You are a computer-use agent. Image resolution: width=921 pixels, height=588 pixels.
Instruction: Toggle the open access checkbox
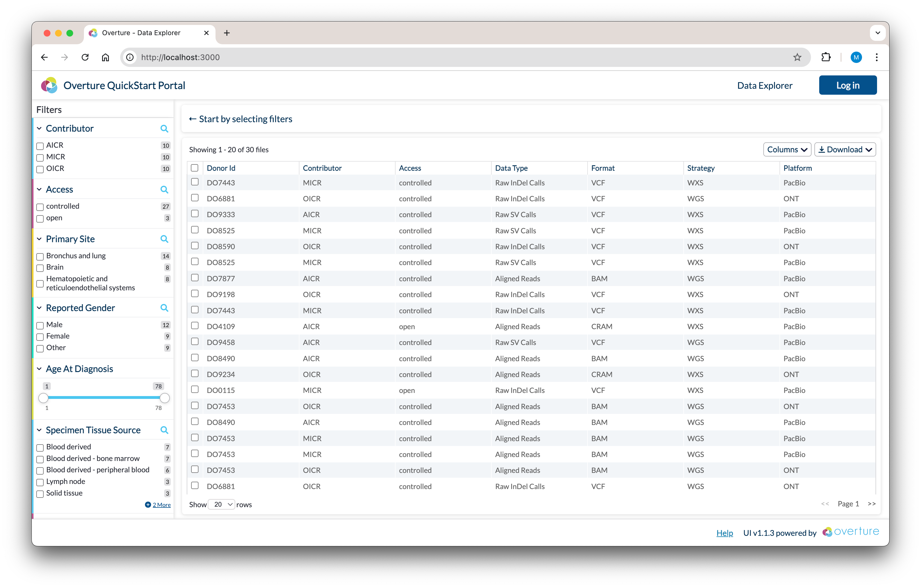pos(40,219)
